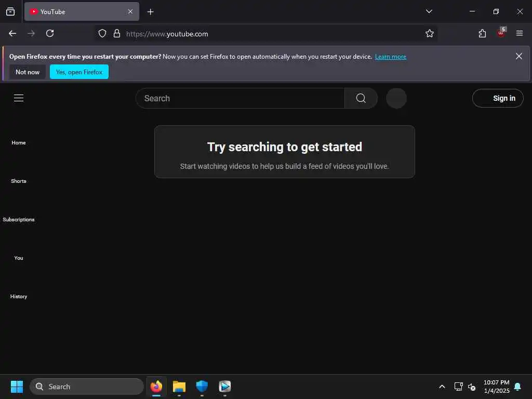Open the You section in sidebar
This screenshot has height=399, width=532.
(x=19, y=258)
